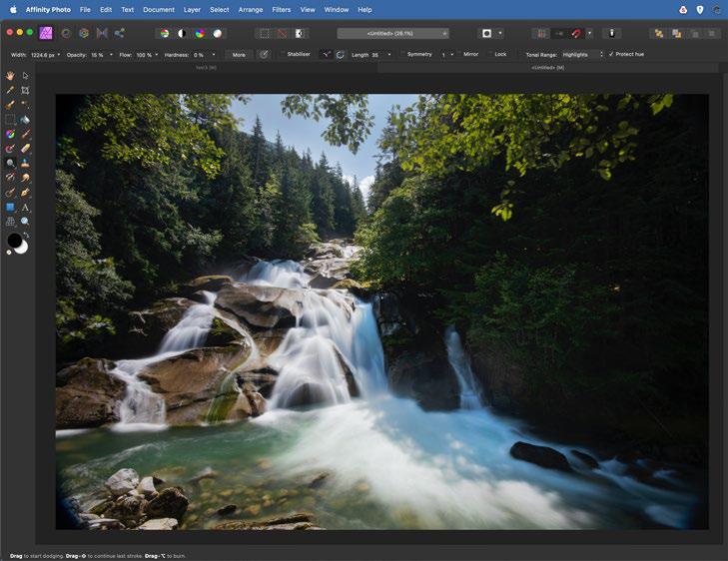Select the Crop tool

point(25,90)
